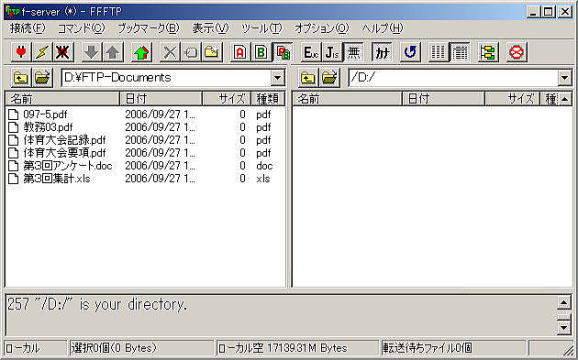Click the download arrow toolbar icon
This screenshot has height=360, width=578.
91,52
